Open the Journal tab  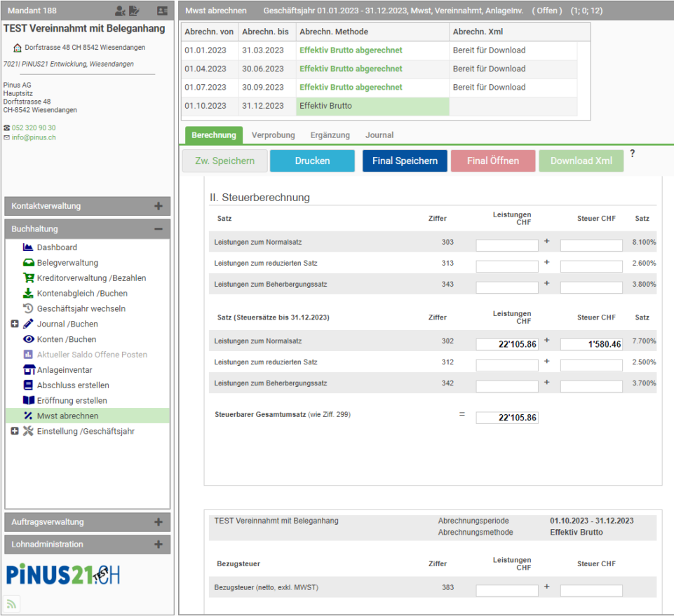click(379, 135)
